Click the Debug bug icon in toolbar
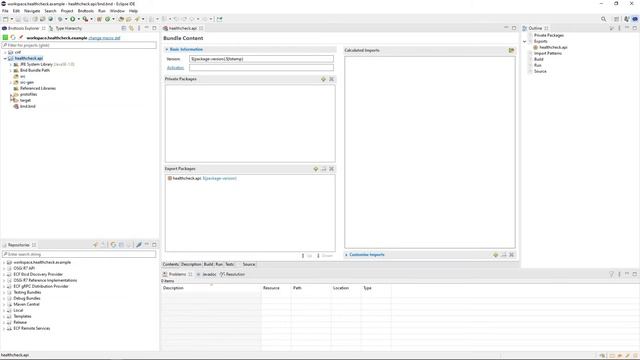 (x=60, y=19)
